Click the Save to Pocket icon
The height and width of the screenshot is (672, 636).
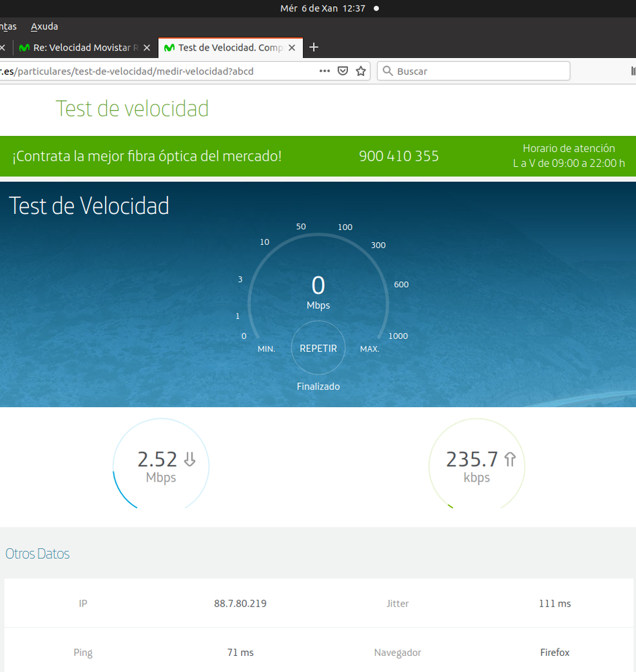pos(343,71)
